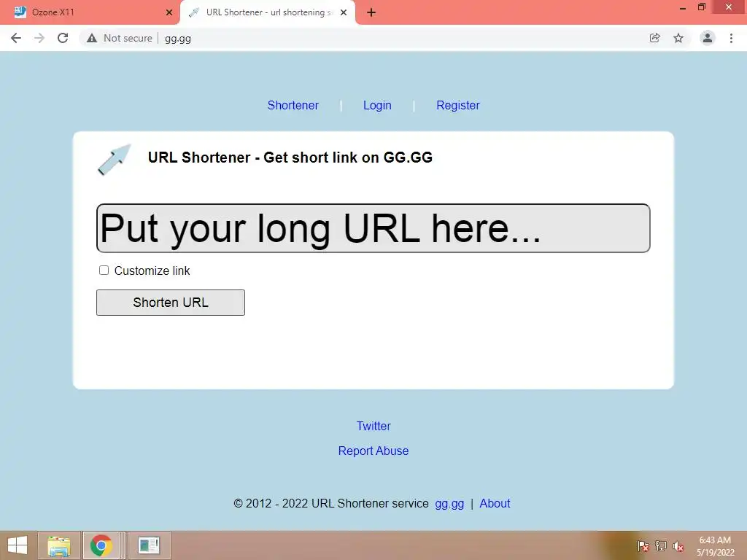Click the gg.gg footer link
Screen dimensions: 747x560
[449, 503]
